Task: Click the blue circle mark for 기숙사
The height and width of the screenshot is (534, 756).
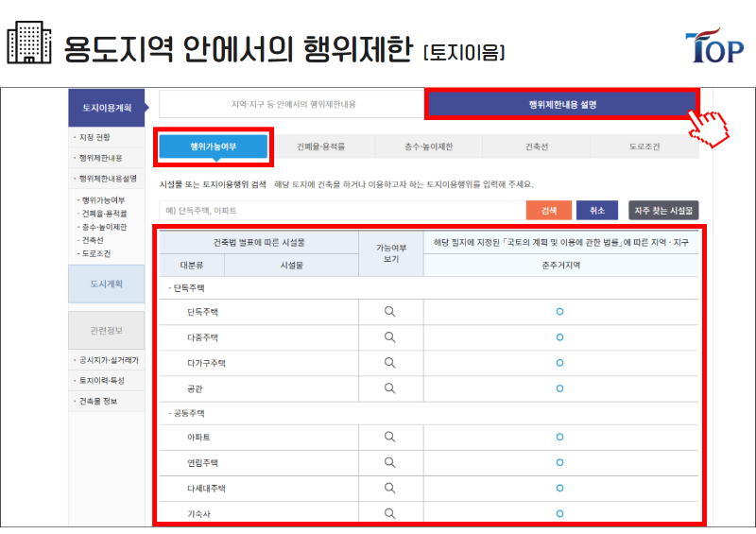Action: 559,514
